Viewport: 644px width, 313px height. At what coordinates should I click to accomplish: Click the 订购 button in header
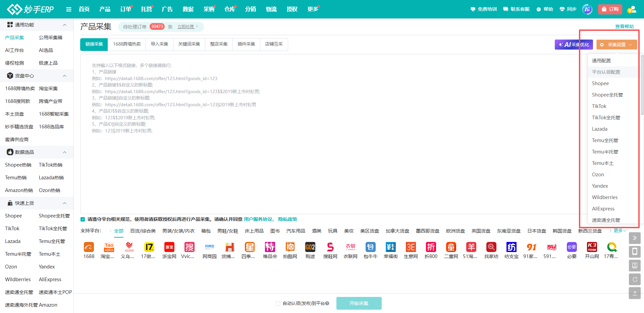[x=610, y=9]
